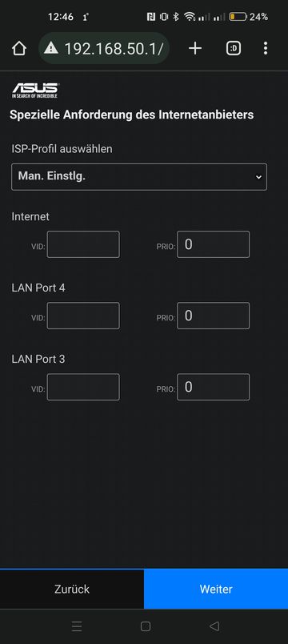
Task: Click the Zurück button
Action: (72, 589)
